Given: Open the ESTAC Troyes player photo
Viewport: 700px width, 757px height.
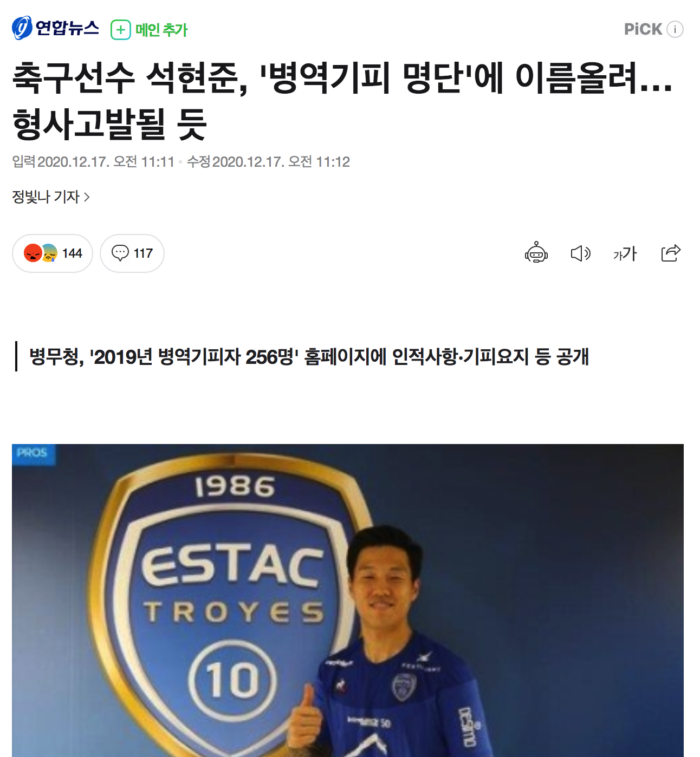Looking at the screenshot, I should (x=348, y=601).
